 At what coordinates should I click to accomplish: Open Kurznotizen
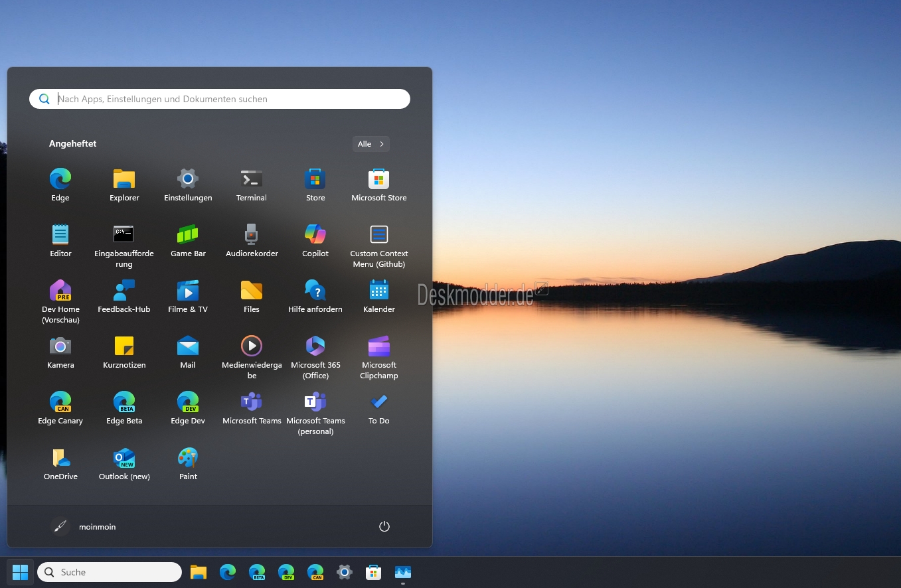[x=124, y=352]
